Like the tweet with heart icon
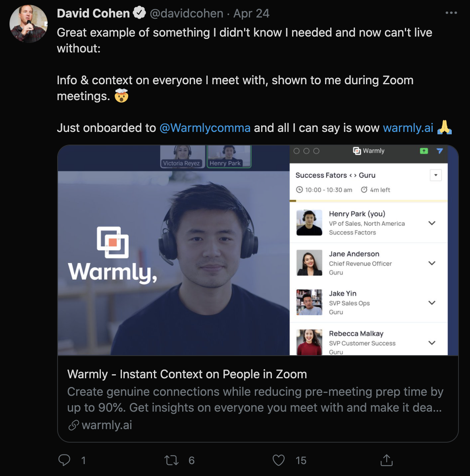This screenshot has width=470, height=476. point(279,460)
